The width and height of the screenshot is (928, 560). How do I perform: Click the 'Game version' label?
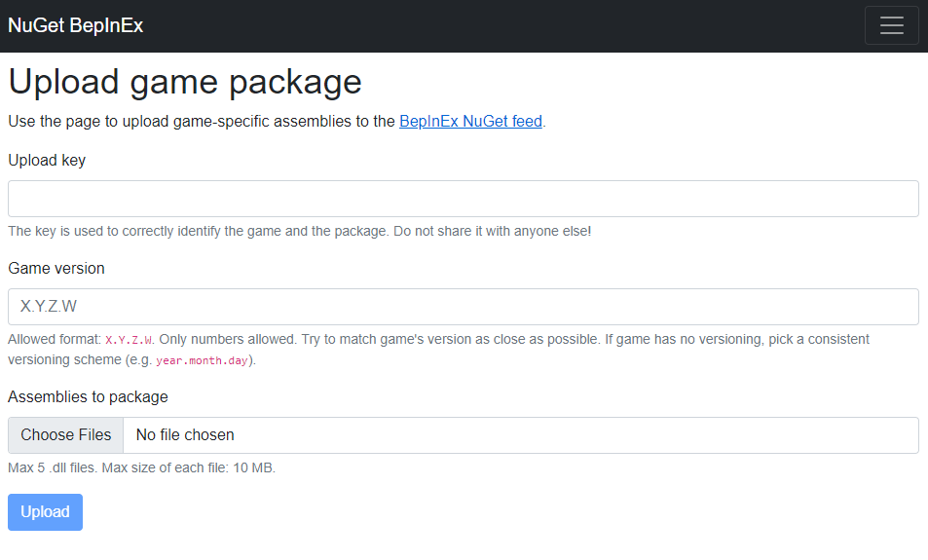coord(56,268)
